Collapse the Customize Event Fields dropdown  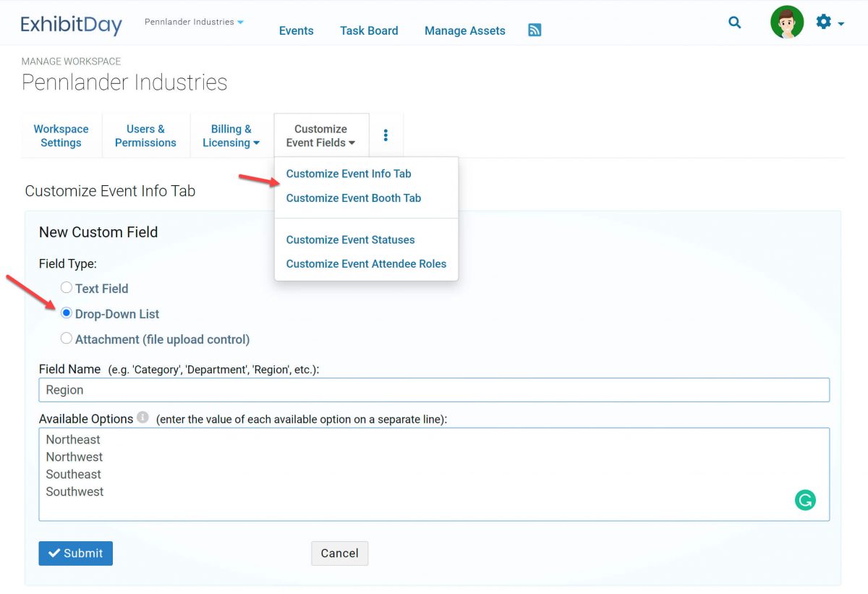point(320,135)
